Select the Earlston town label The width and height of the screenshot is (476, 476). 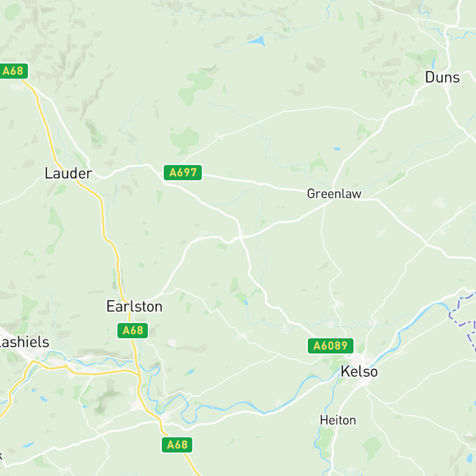[x=135, y=307]
